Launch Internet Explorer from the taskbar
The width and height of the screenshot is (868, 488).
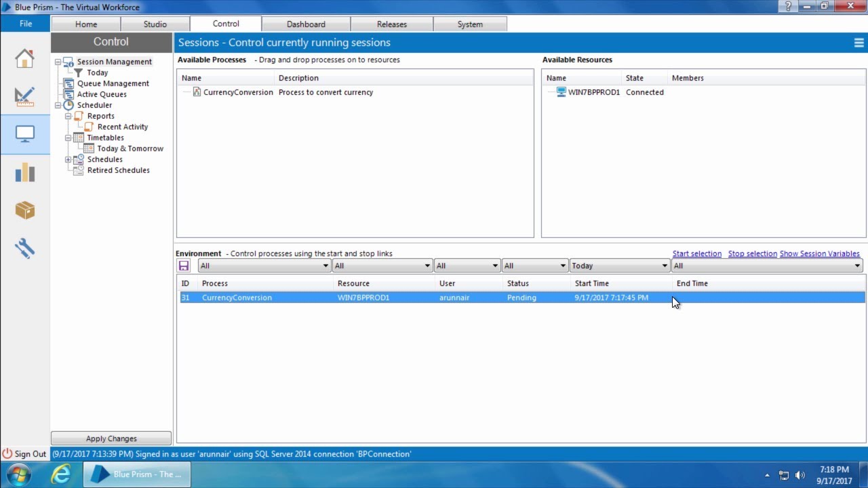click(61, 474)
